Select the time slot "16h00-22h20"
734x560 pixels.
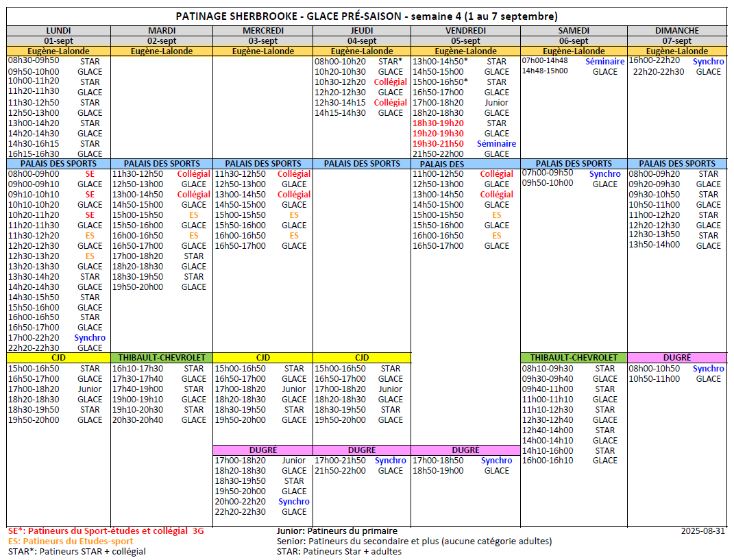(655, 61)
